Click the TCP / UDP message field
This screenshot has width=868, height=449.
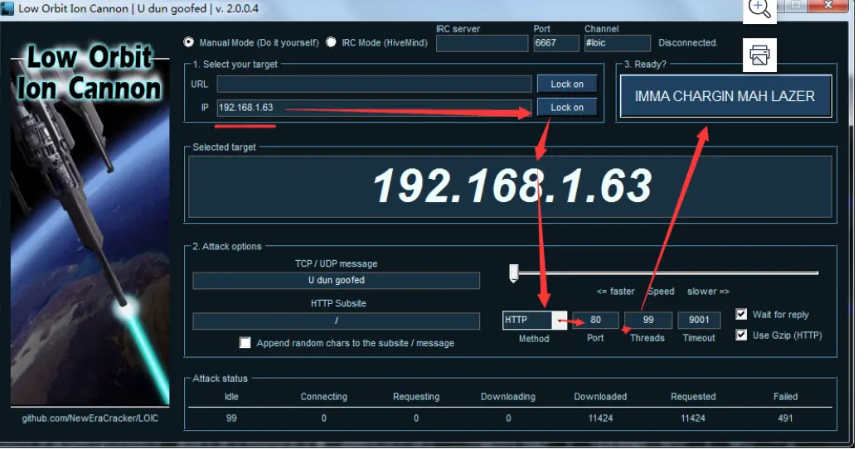[336, 280]
